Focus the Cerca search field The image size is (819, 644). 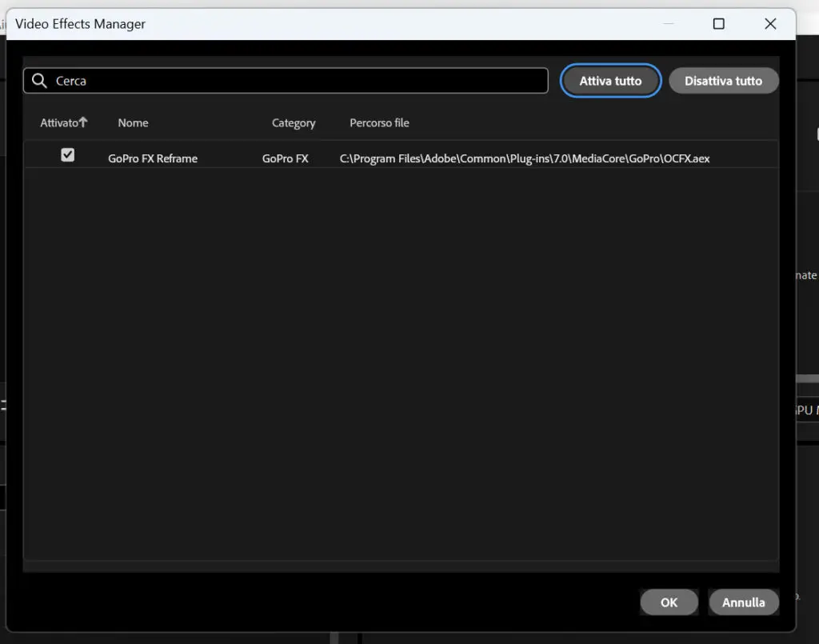286,81
